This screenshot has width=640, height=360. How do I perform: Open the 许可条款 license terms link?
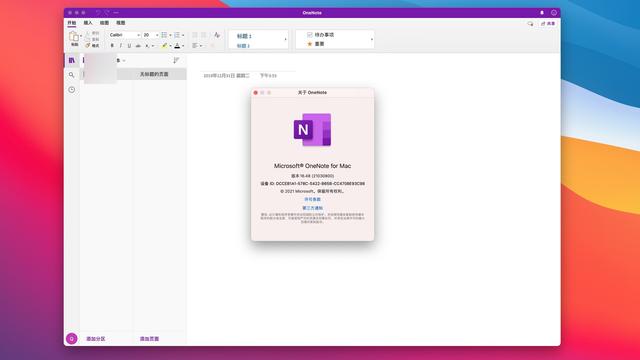coord(312,199)
